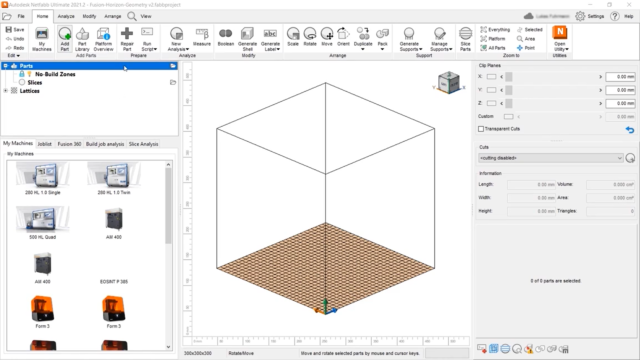
Task: Open the Help icon
Action: [x=615, y=16]
